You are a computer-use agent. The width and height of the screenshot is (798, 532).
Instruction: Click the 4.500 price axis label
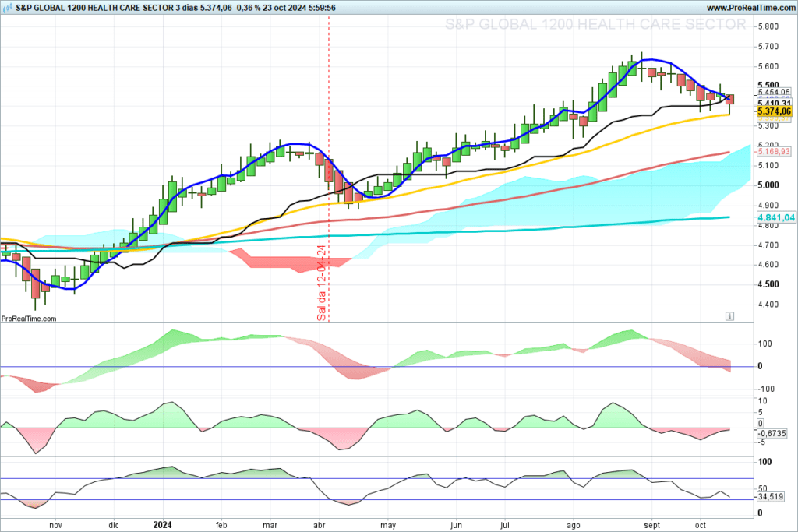point(768,284)
